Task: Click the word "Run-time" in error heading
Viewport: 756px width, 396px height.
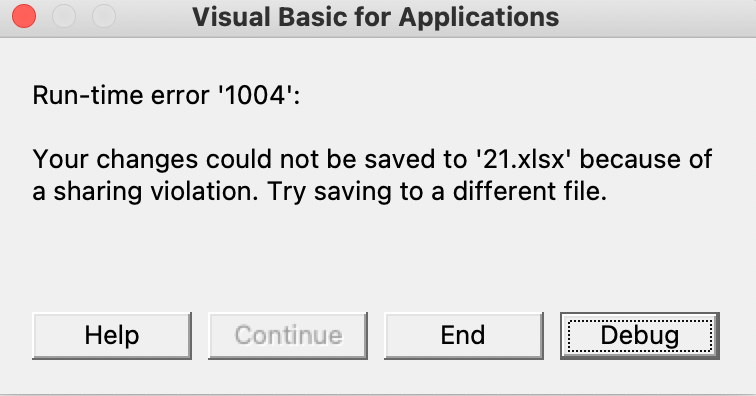Action: pyautogui.click(x=88, y=95)
